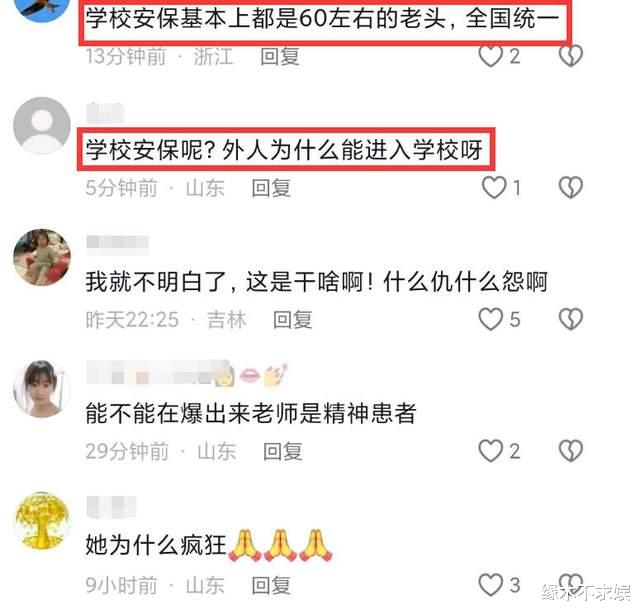The width and height of the screenshot is (640, 614).
Task: Reply to the 13分钟前 浙江 comment
Action: pos(280,56)
